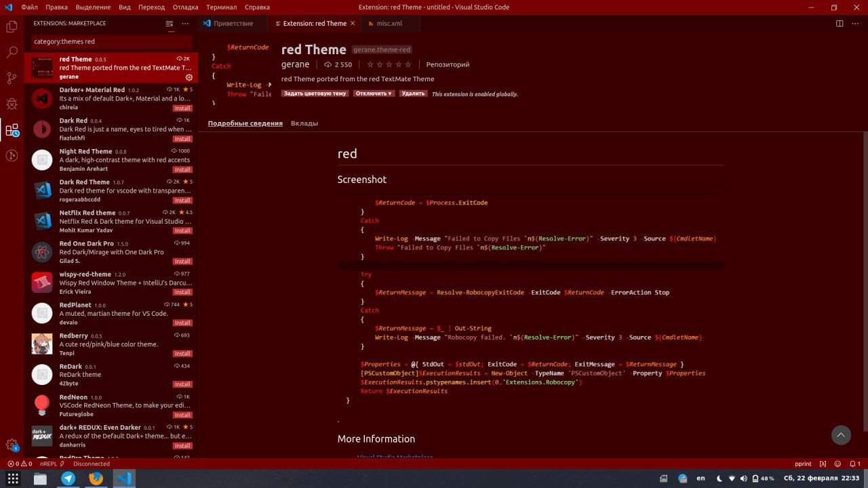The height and width of the screenshot is (488, 868).
Task: Click nREPL status bar item
Action: click(52, 464)
